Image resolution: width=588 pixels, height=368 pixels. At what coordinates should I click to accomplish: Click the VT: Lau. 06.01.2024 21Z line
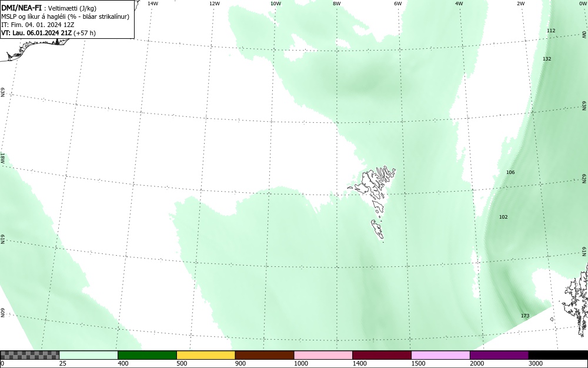pos(48,33)
